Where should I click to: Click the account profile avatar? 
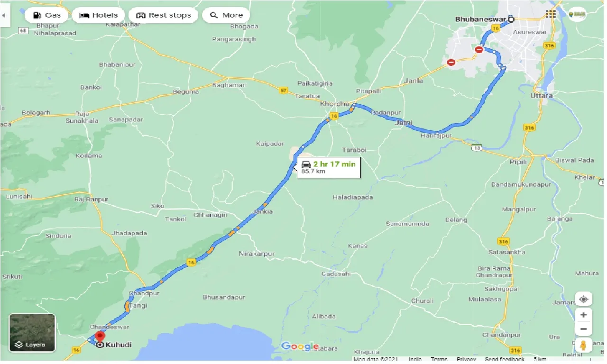point(577,14)
